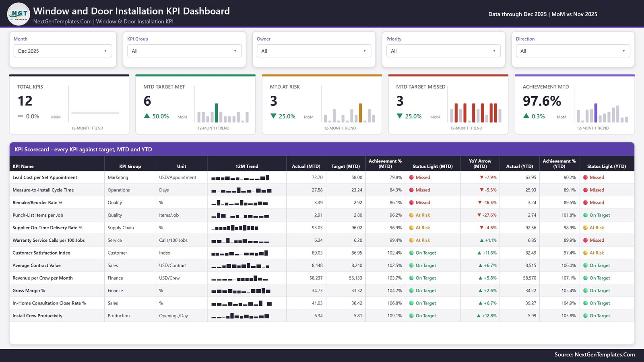644x362 pixels.
Task: Click green MTD status light for Revenue per Crew per Month
Action: point(412,278)
